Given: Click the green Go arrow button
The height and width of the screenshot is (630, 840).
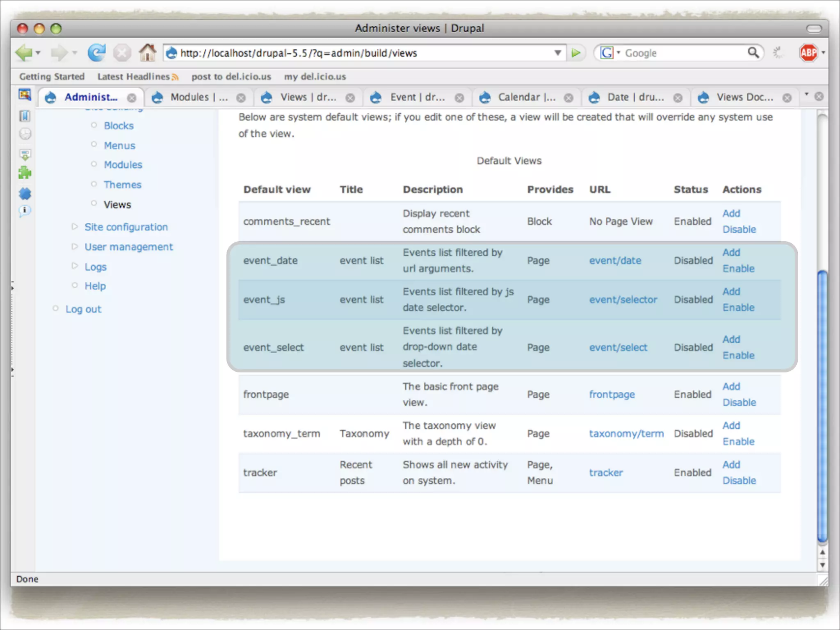Looking at the screenshot, I should [x=576, y=53].
